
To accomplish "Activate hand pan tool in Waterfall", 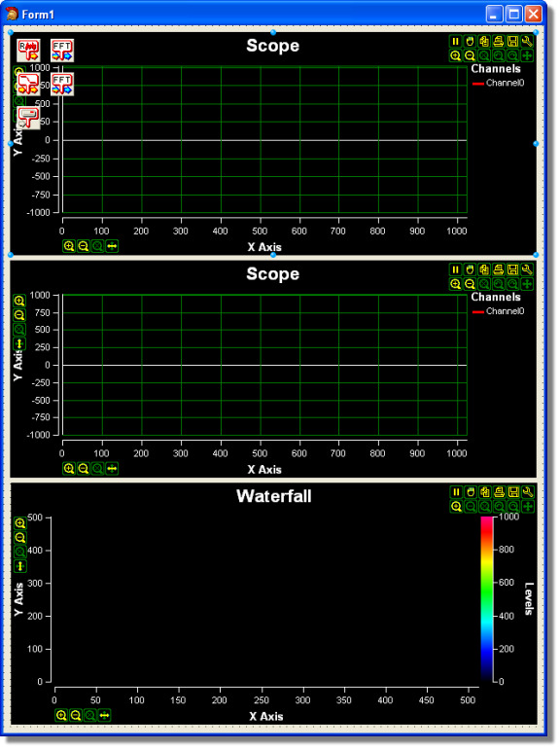I will (x=472, y=492).
